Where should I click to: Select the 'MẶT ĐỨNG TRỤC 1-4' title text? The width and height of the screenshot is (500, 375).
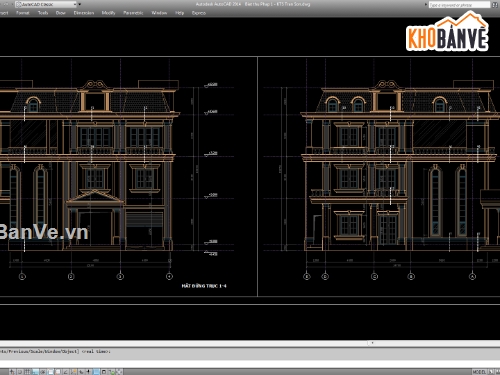click(x=204, y=286)
